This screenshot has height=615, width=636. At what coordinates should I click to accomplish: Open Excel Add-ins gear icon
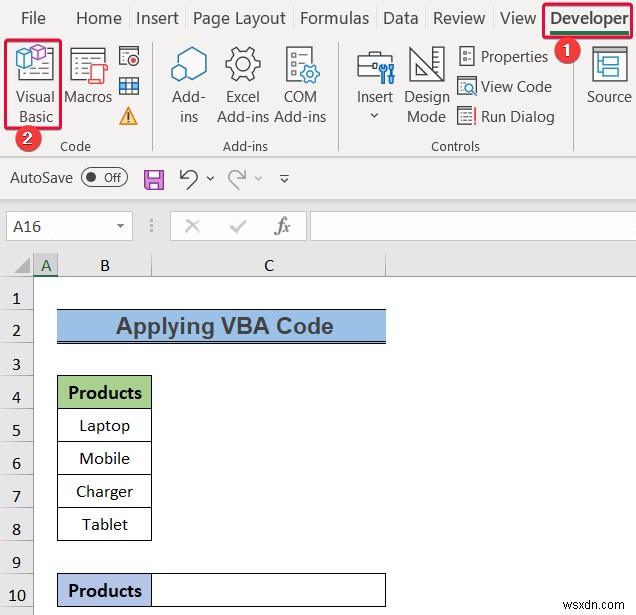243,85
